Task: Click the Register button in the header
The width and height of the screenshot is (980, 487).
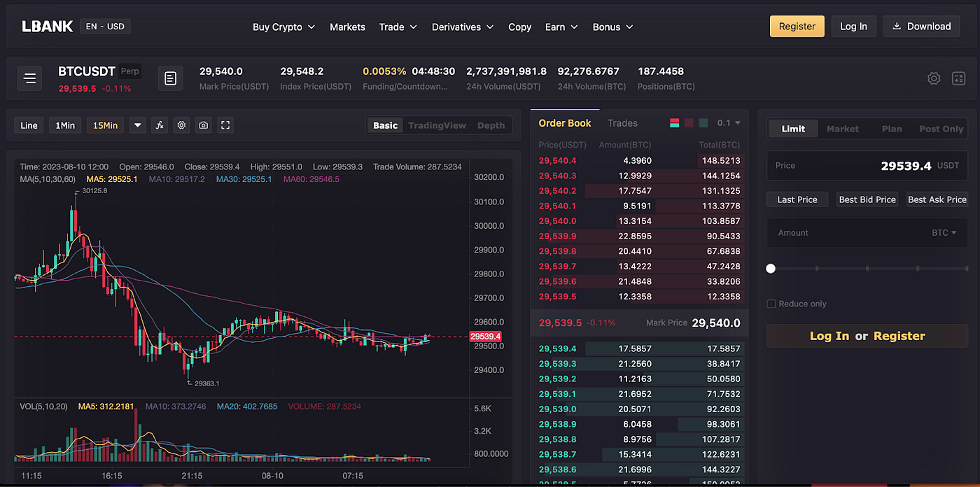Action: click(797, 25)
